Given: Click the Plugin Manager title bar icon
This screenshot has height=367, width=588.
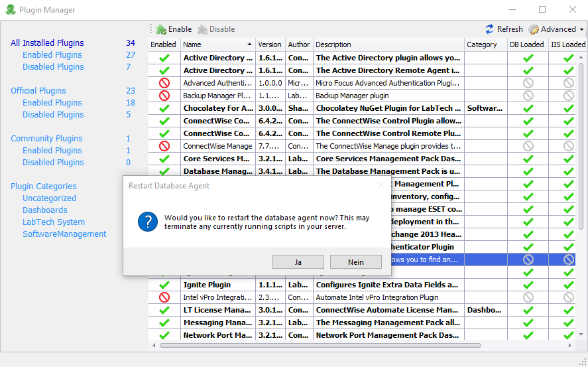Looking at the screenshot, I should click(10, 10).
